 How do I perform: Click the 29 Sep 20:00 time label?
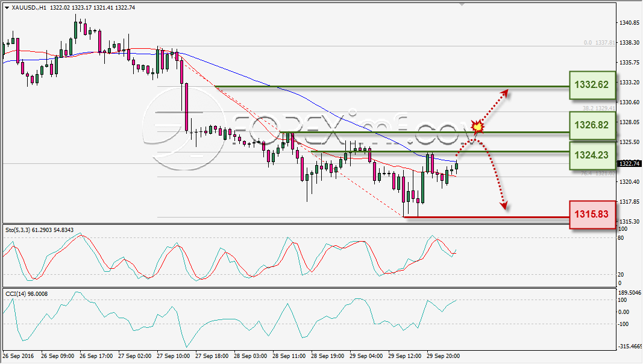pos(444,356)
